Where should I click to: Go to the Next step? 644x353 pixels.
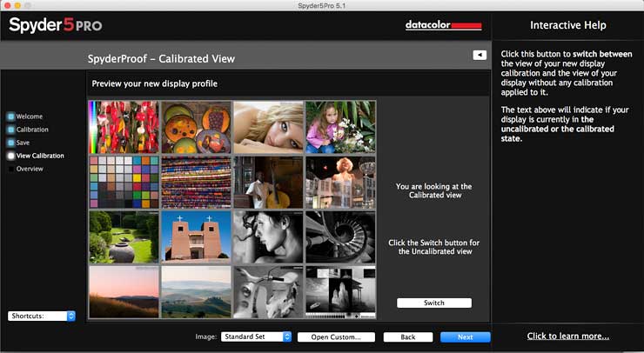coord(466,337)
